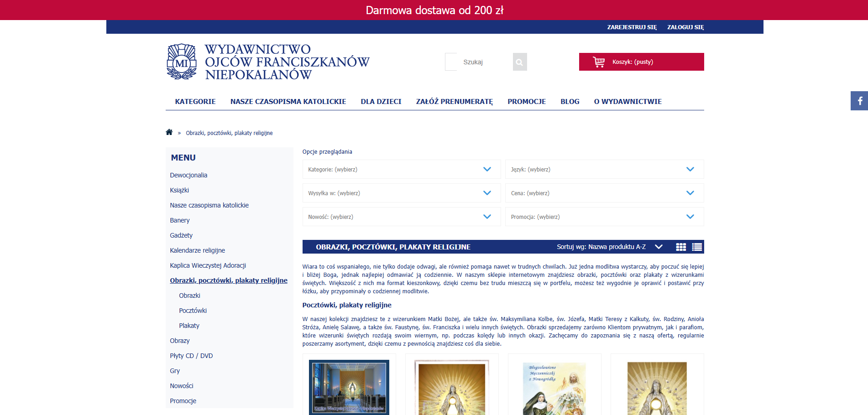Open the cart via the shopping cart icon

coord(598,62)
